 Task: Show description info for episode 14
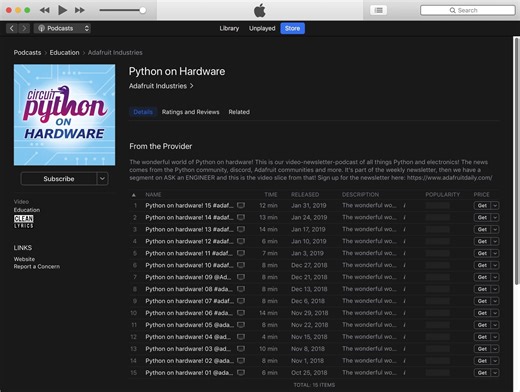pyautogui.click(x=404, y=218)
